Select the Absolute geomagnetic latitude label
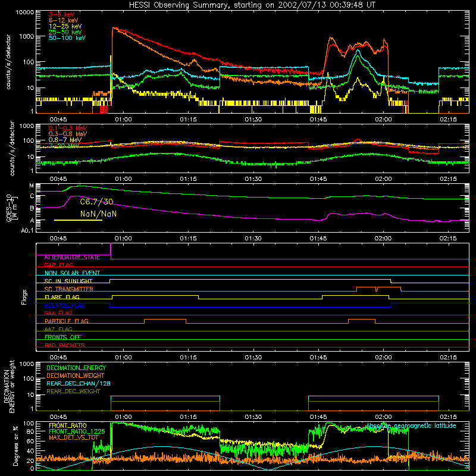 (411, 426)
